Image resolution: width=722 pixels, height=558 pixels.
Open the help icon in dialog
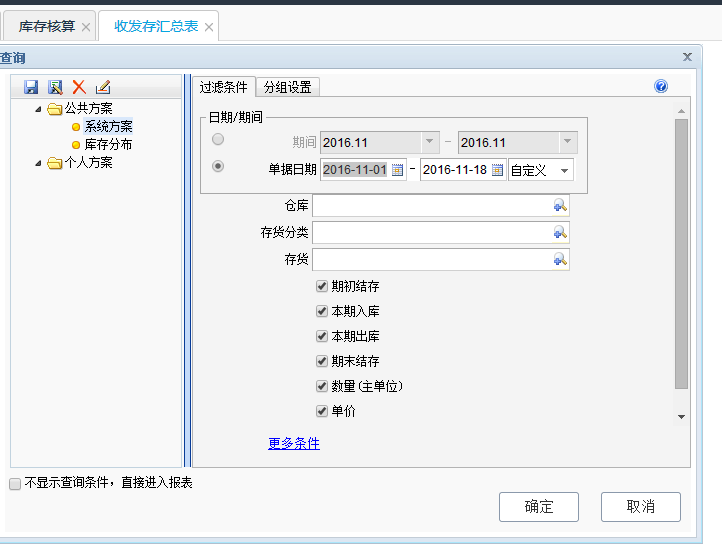tap(661, 87)
